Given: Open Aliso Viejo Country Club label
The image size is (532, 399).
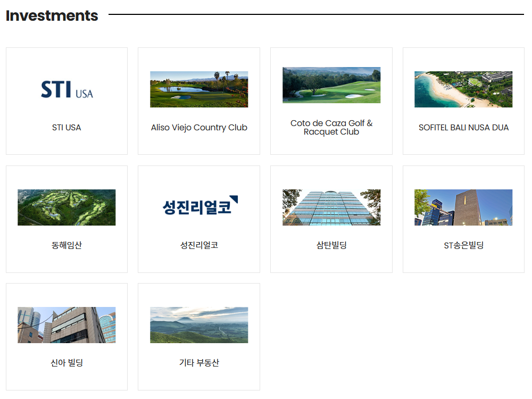Looking at the screenshot, I should click(x=199, y=128).
